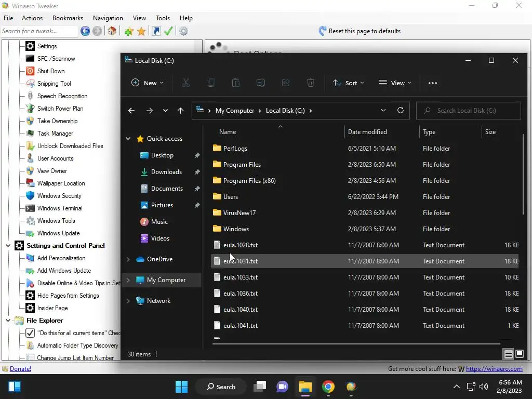Open volume control in system tray
Viewport: 532px width, 399px height.
click(484, 387)
